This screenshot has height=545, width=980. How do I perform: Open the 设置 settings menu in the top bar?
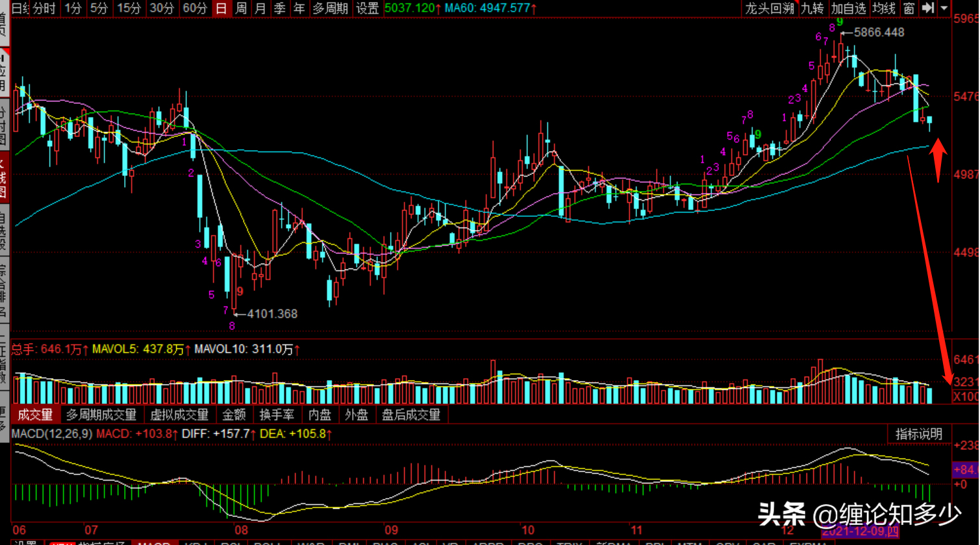click(x=368, y=8)
